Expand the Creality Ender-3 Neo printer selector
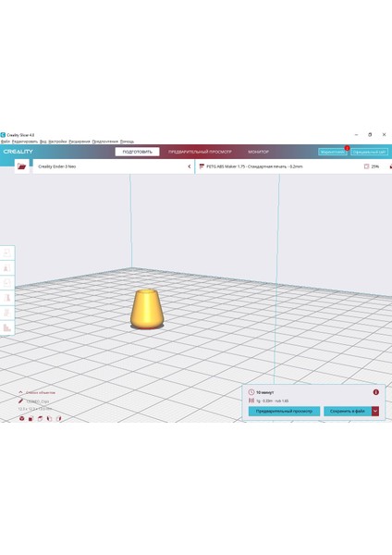This screenshot has width=392, height=555. [114, 166]
